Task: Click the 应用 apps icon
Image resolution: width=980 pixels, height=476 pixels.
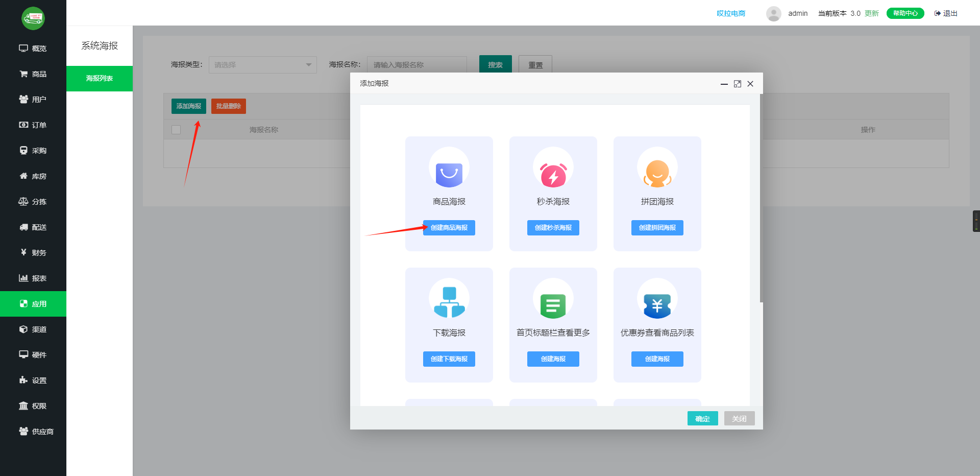Action: 23,303
